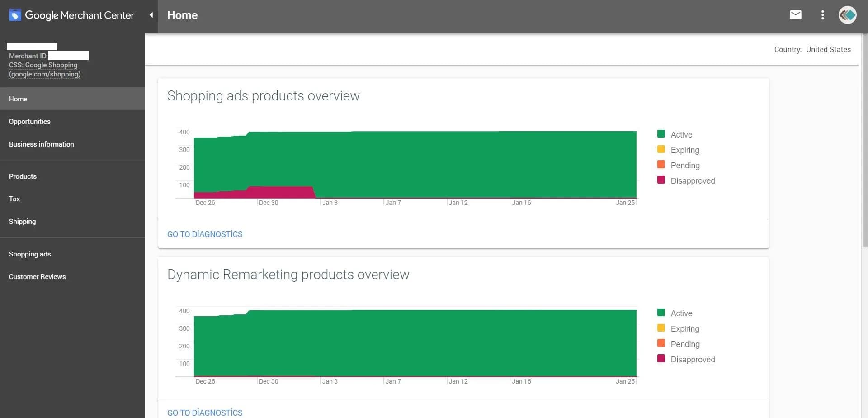
Task: Click the account avatar icon
Action: pyautogui.click(x=847, y=15)
